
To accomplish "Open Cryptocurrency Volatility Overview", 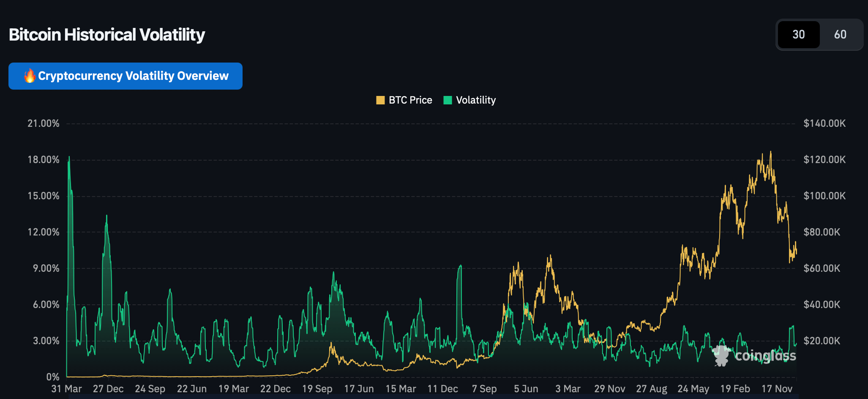I will (126, 76).
